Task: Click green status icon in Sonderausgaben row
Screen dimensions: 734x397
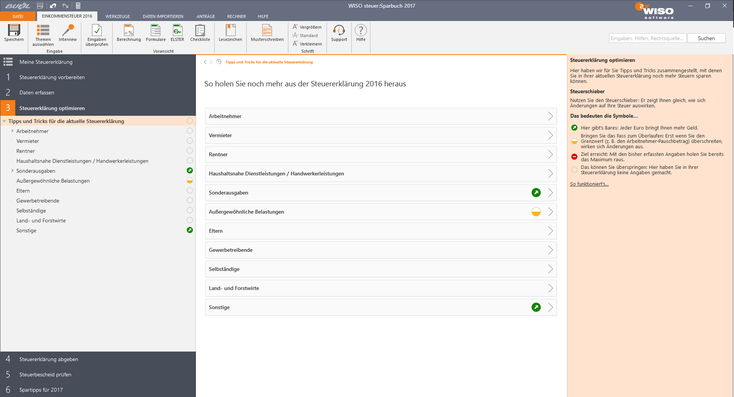Action: tap(536, 192)
